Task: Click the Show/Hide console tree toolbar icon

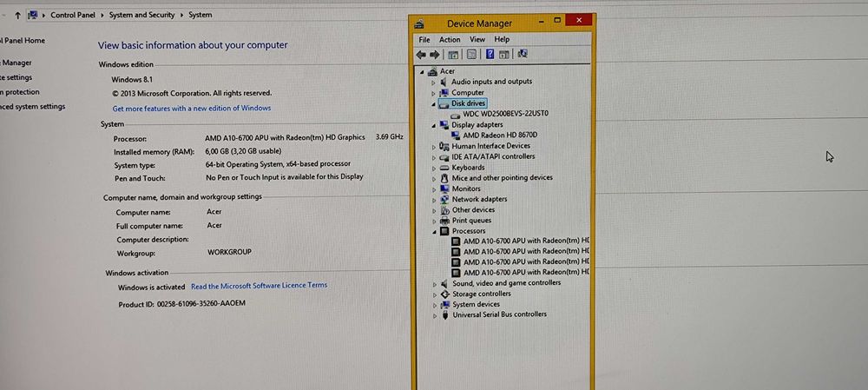Action: 453,55
